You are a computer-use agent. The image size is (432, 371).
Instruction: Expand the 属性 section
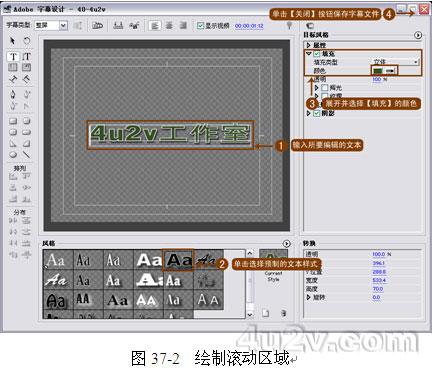click(309, 45)
